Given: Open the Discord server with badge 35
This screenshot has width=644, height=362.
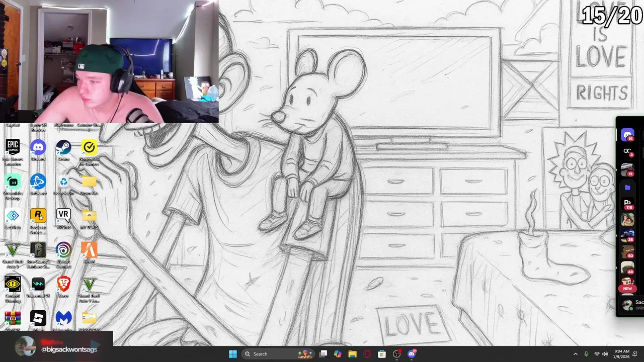Looking at the screenshot, I should point(627,236).
